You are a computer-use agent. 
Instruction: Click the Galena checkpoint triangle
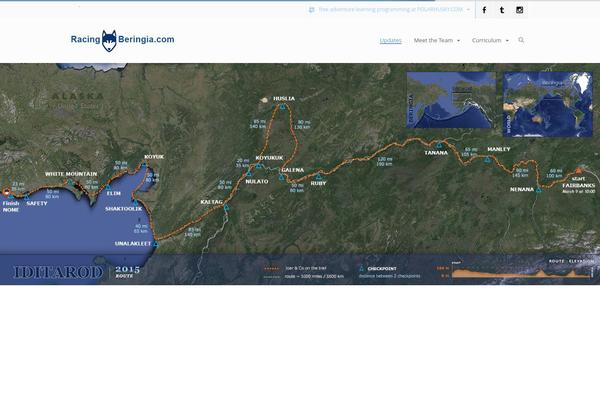(282, 177)
